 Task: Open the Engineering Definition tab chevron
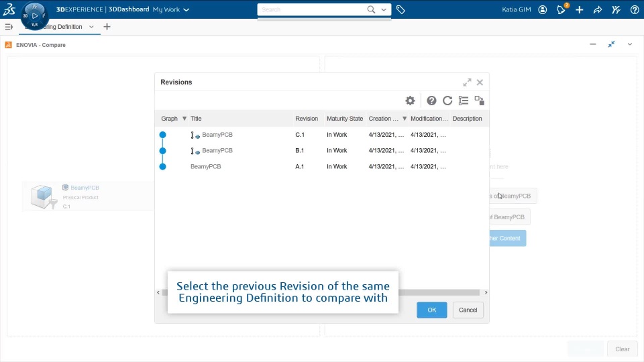click(91, 27)
